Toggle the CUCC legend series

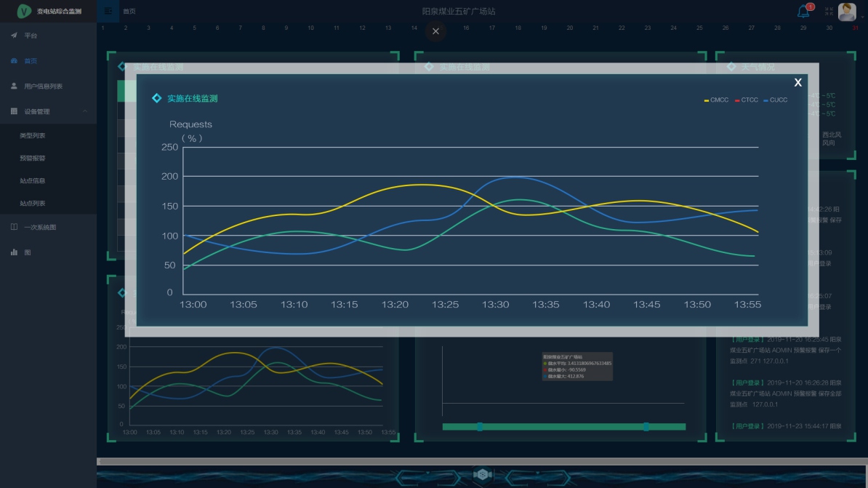point(775,100)
